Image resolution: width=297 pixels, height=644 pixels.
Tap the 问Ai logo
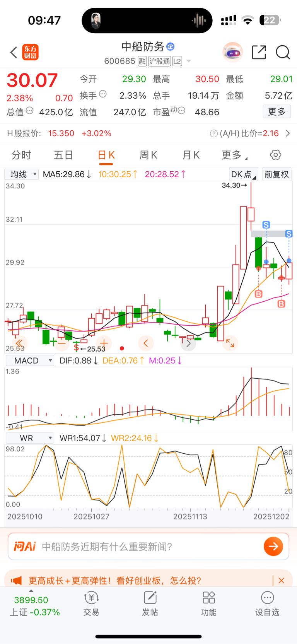25,547
